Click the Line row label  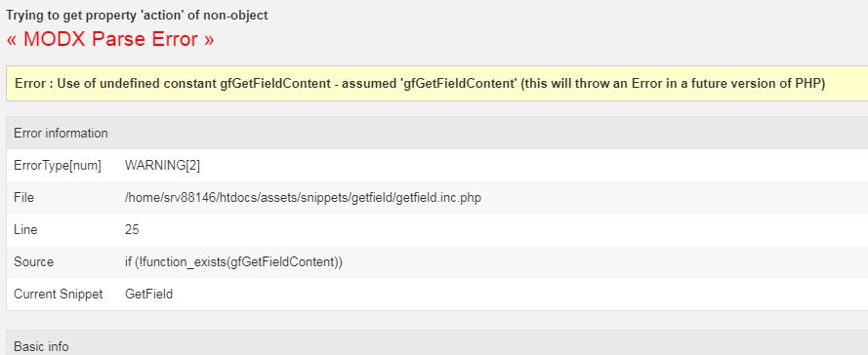tap(25, 229)
